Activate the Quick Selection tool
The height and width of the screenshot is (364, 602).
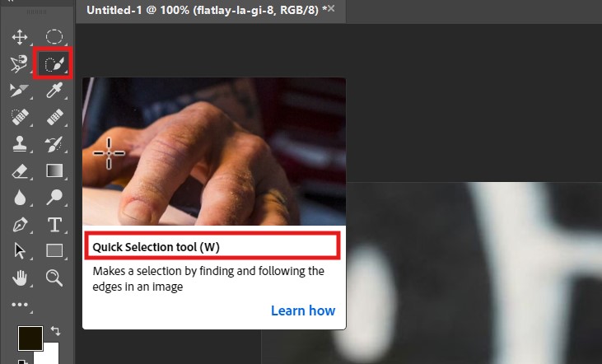tap(54, 63)
